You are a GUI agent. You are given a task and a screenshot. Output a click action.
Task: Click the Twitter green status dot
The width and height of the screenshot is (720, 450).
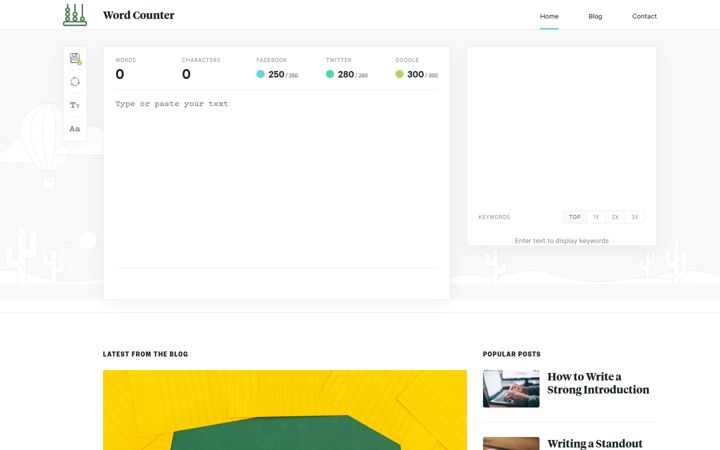click(330, 74)
